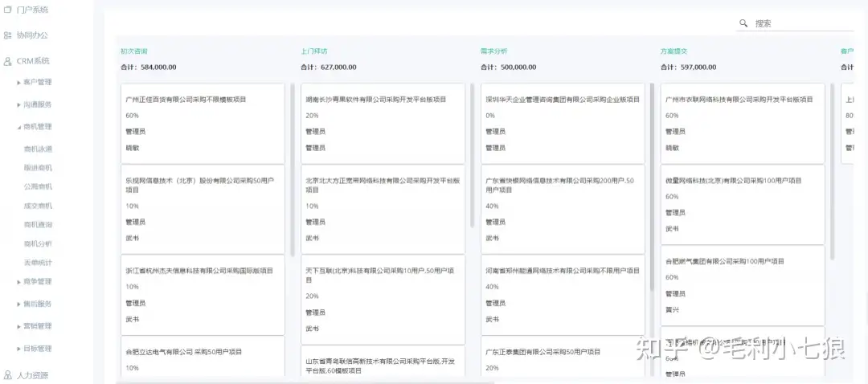
Task: Click the 上门拜访 column heading
Action: [x=314, y=51]
